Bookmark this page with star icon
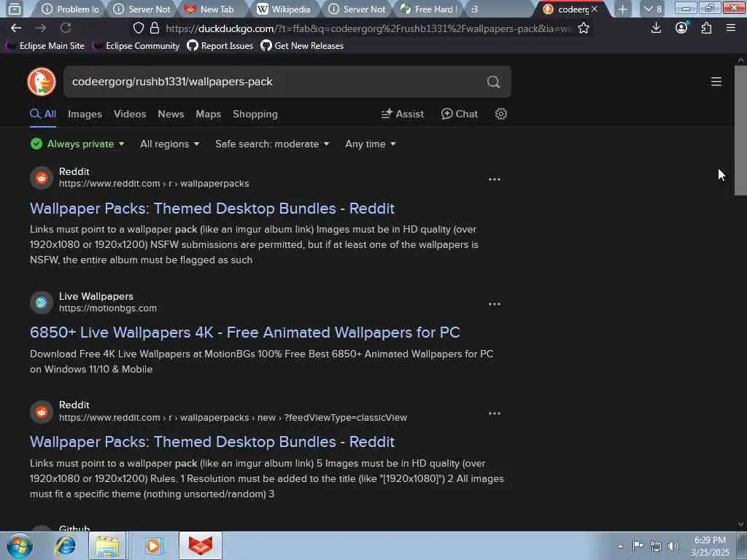747x560 pixels. [583, 28]
